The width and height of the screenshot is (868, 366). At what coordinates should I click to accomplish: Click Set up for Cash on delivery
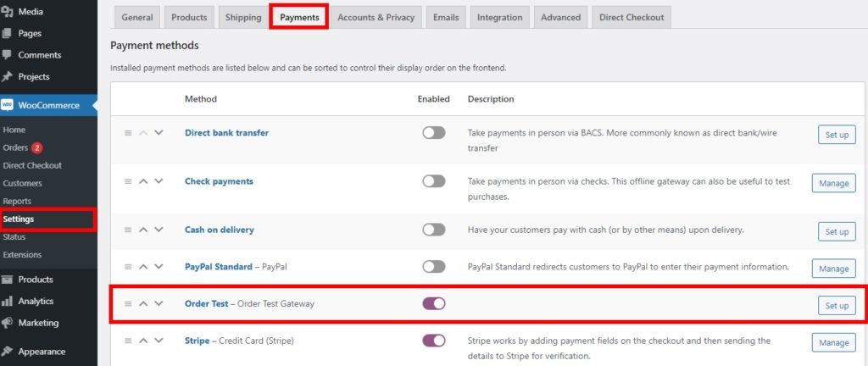pos(837,231)
